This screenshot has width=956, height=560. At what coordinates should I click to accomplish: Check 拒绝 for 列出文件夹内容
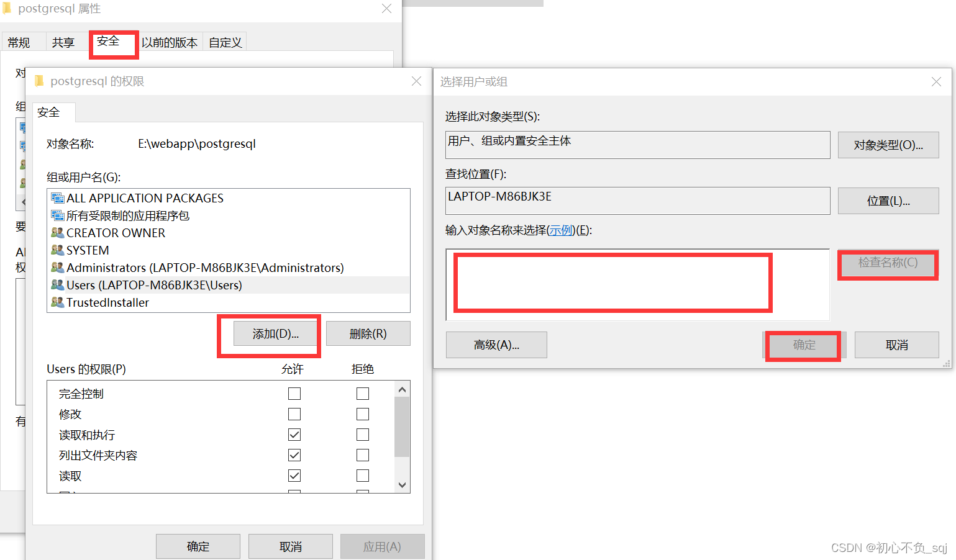click(x=363, y=455)
